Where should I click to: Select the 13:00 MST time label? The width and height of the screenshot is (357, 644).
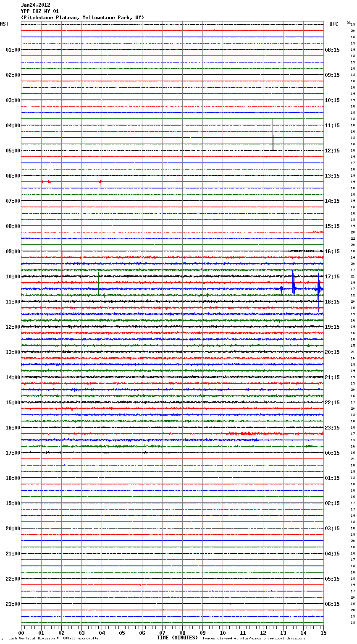pos(13,352)
